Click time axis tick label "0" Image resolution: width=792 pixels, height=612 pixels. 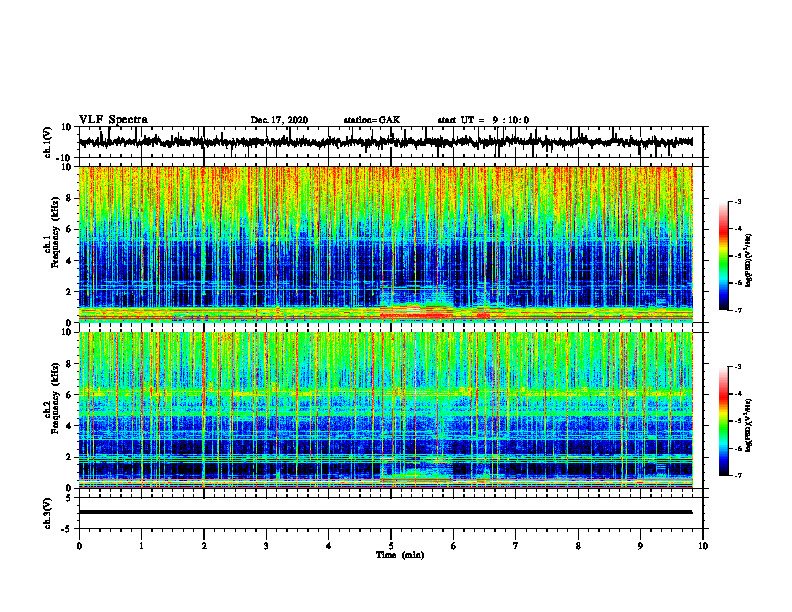(x=79, y=546)
